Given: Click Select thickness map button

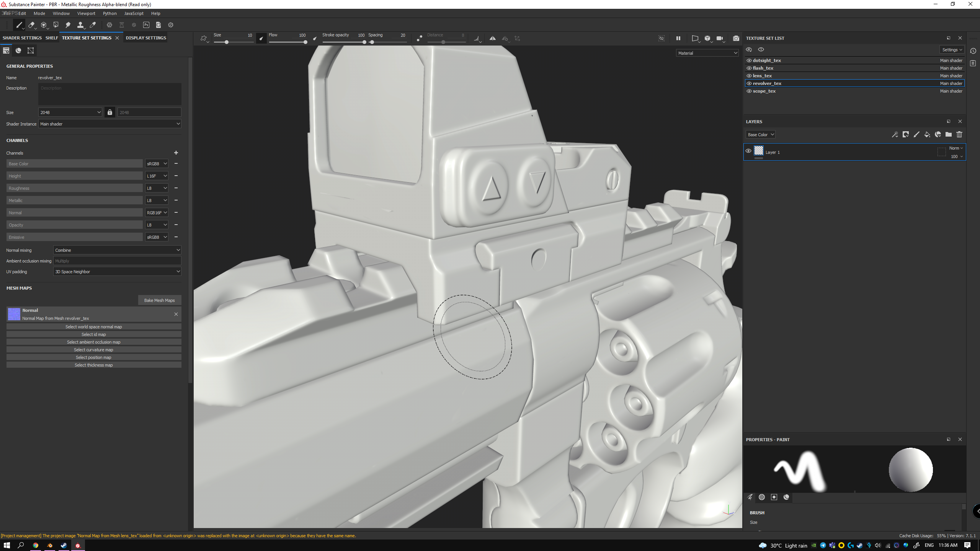Looking at the screenshot, I should pos(94,365).
